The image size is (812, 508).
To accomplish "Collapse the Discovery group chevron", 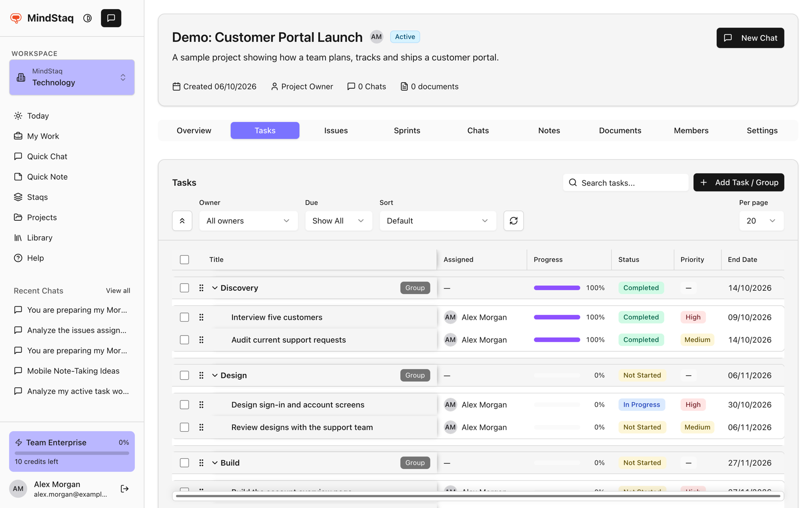I will pyautogui.click(x=215, y=288).
